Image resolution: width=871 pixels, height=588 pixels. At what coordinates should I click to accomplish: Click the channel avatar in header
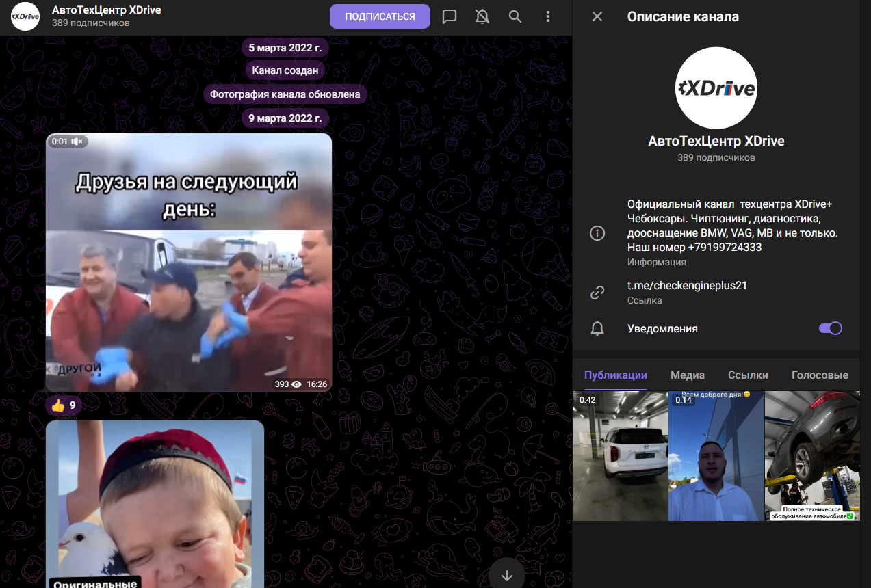[x=25, y=16]
